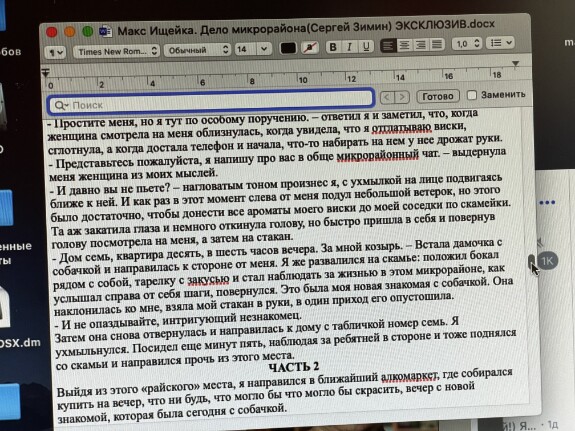Click the 18 mark on the ruler
The width and height of the screenshot is (575, 431).
[x=497, y=75]
